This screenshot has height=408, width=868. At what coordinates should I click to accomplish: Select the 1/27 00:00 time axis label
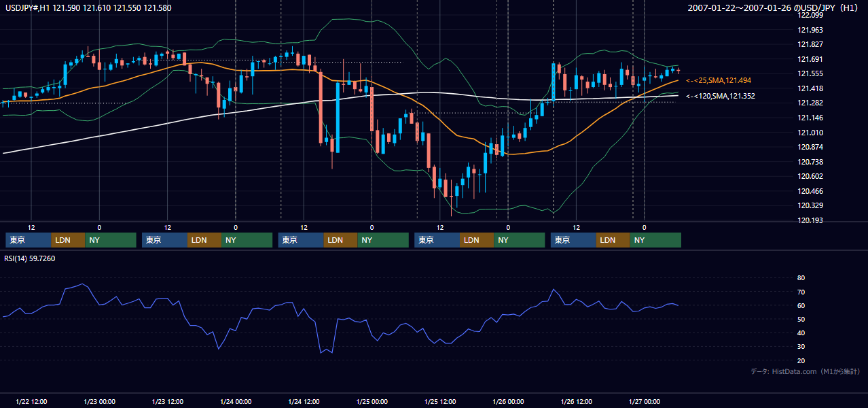[644, 401]
